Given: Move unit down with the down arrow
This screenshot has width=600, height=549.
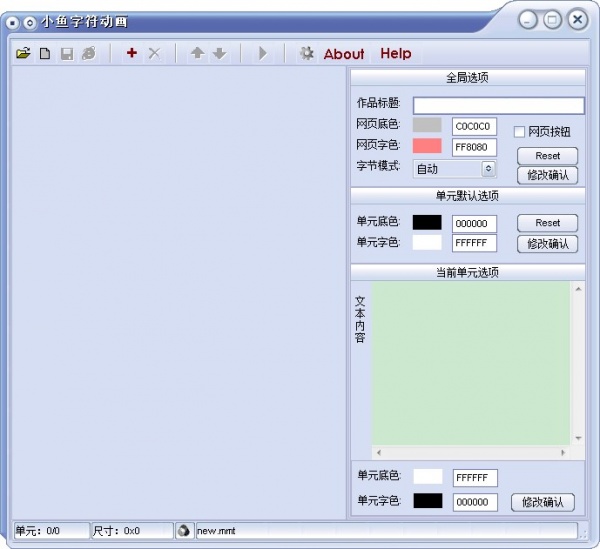Looking at the screenshot, I should pos(220,53).
